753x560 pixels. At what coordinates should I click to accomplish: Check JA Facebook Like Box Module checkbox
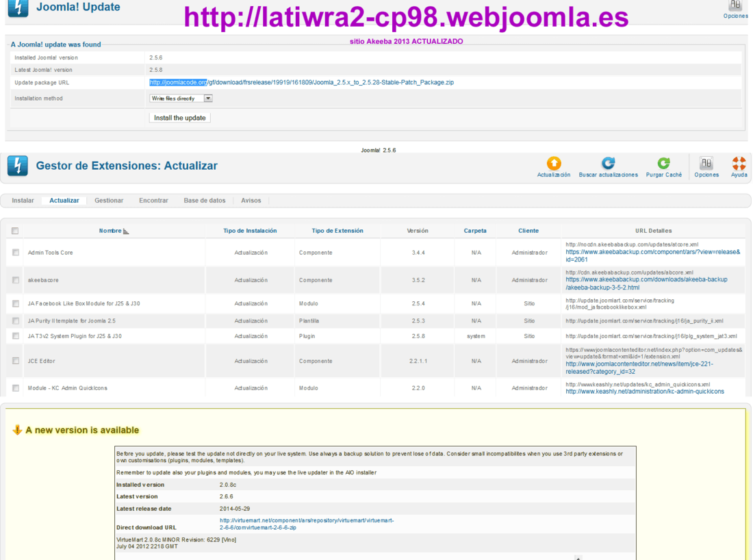tap(16, 303)
